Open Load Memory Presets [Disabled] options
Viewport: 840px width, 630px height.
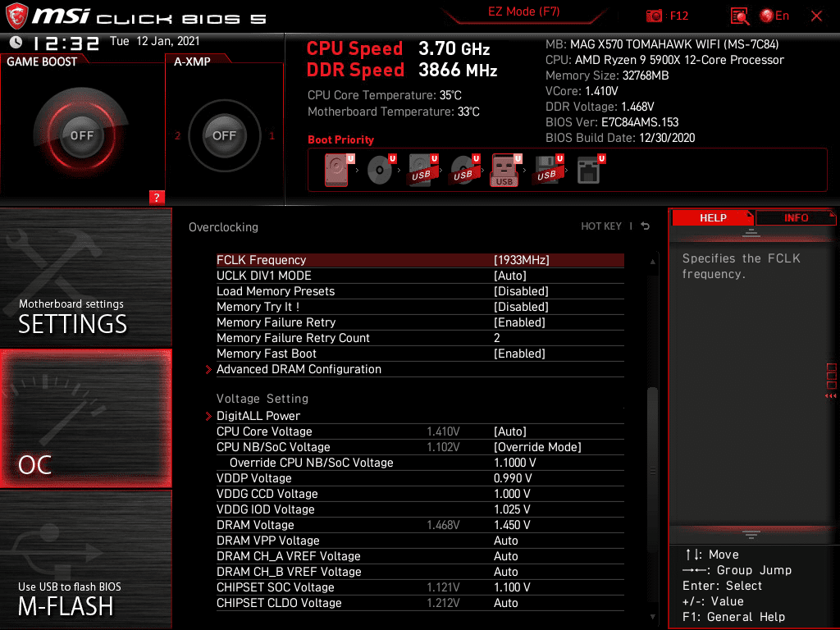click(x=420, y=291)
